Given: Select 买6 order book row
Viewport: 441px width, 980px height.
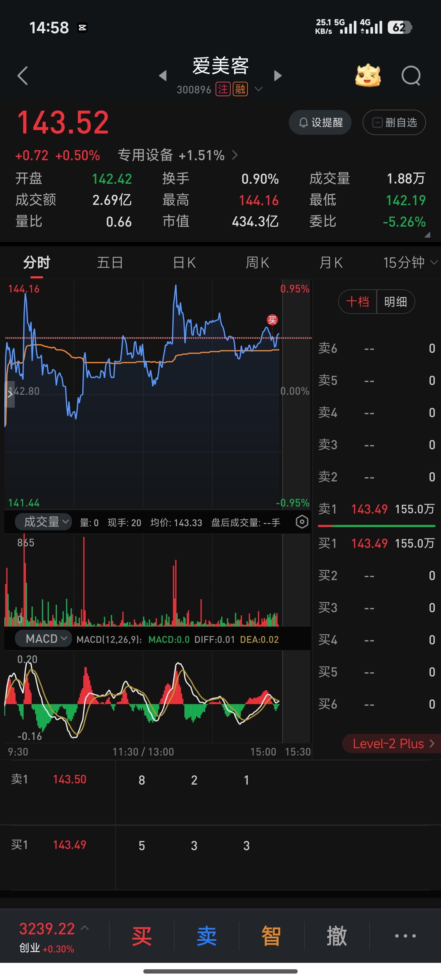Looking at the screenshot, I should 377,704.
